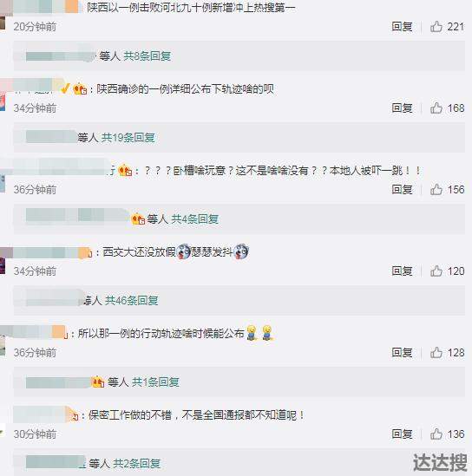Screen dimensions: 472x476
Task: Click 回复 on the 西交大还没放假 comment
Action: pyautogui.click(x=402, y=271)
